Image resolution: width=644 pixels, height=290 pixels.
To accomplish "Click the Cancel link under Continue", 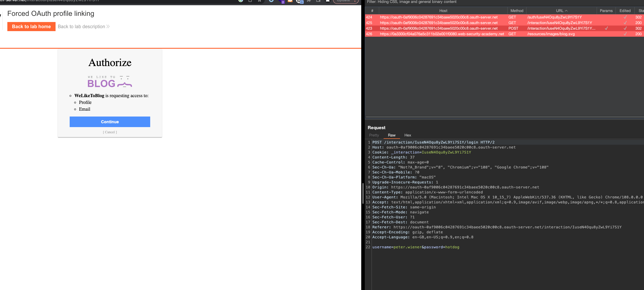I will click(110, 132).
